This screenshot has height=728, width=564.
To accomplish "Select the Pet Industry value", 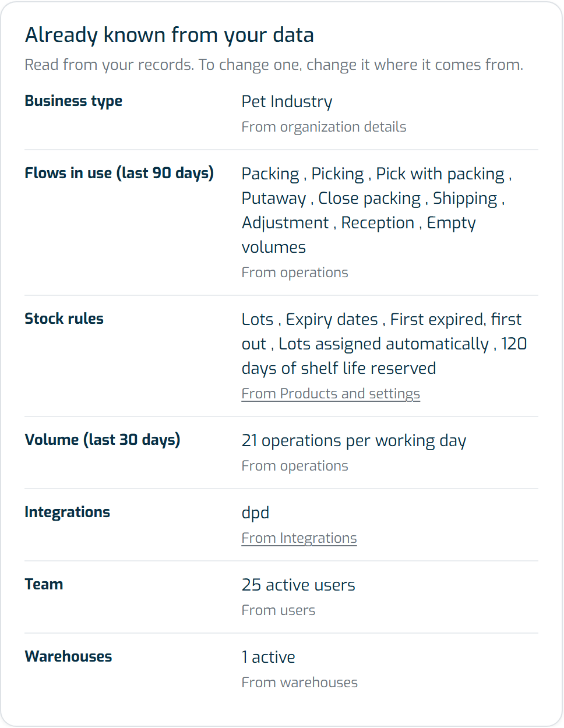I will (287, 102).
